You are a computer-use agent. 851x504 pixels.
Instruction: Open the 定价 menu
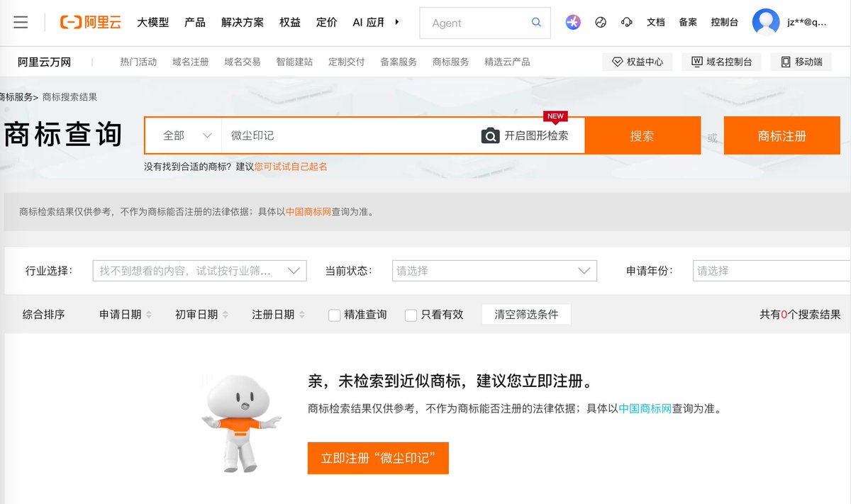tap(327, 23)
